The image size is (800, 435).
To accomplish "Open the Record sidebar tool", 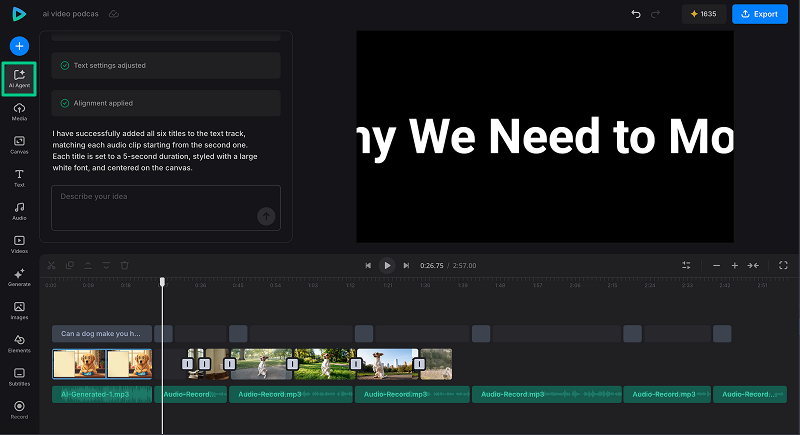I will pos(19,410).
